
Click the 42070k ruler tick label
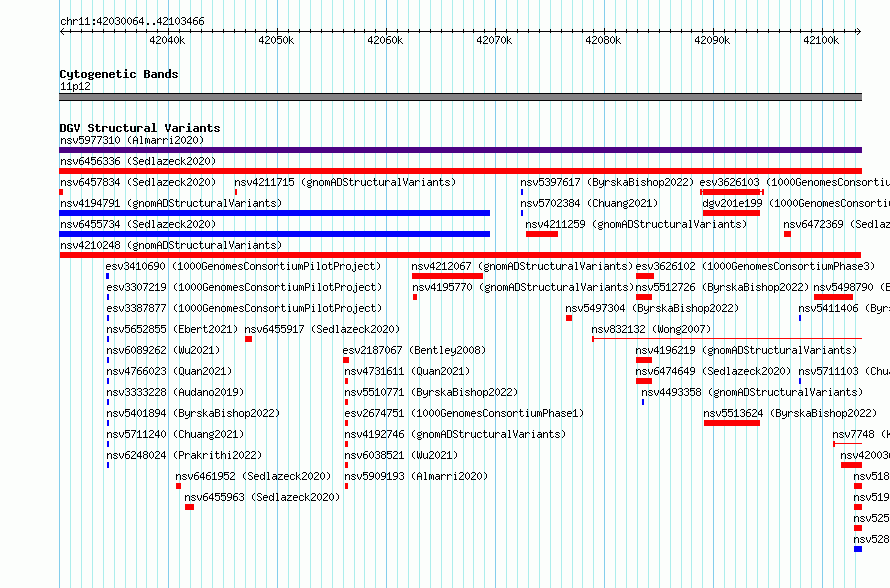tap(494, 40)
